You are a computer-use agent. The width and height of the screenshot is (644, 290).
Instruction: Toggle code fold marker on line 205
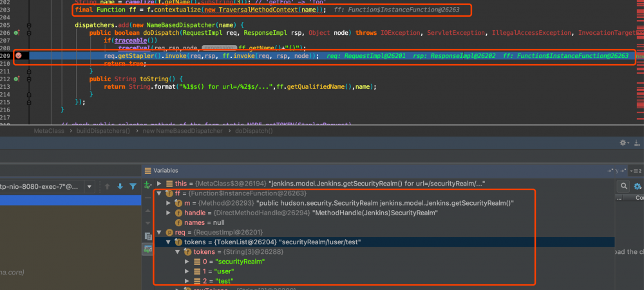point(30,24)
